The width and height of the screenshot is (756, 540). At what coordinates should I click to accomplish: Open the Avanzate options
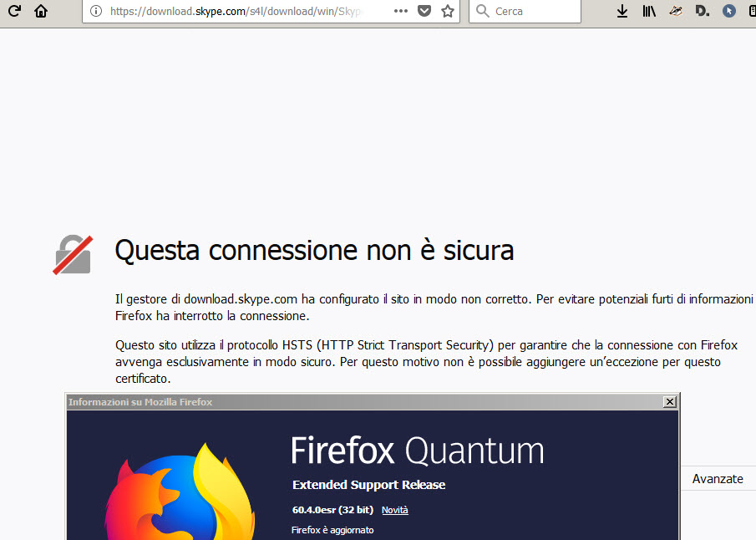point(718,479)
